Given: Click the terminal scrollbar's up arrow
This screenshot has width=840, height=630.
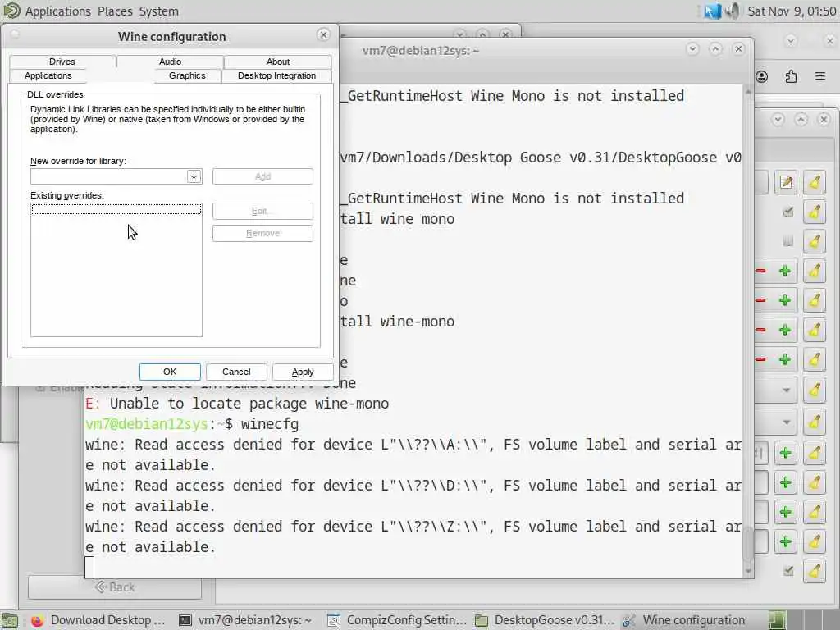Looking at the screenshot, I should point(748,92).
